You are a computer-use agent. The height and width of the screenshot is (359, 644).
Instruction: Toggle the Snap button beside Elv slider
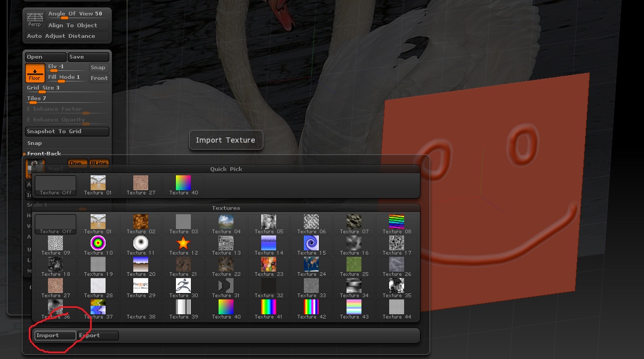pyautogui.click(x=99, y=68)
